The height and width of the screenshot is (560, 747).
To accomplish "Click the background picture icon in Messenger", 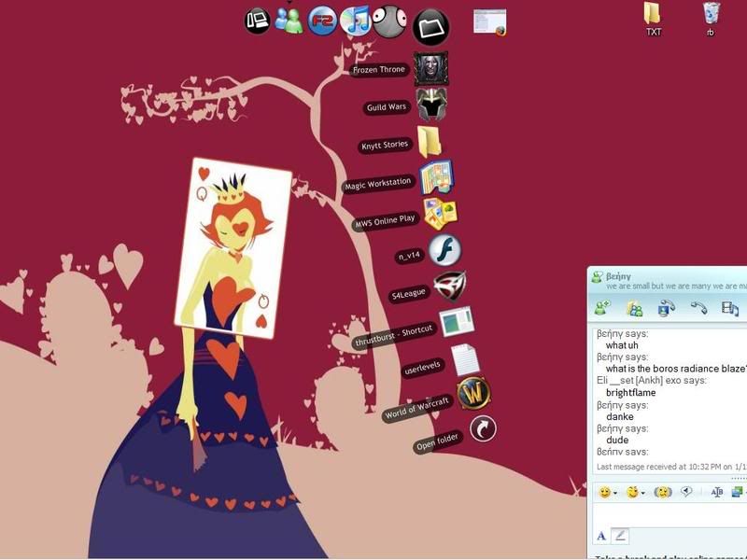I will pyautogui.click(x=738, y=492).
